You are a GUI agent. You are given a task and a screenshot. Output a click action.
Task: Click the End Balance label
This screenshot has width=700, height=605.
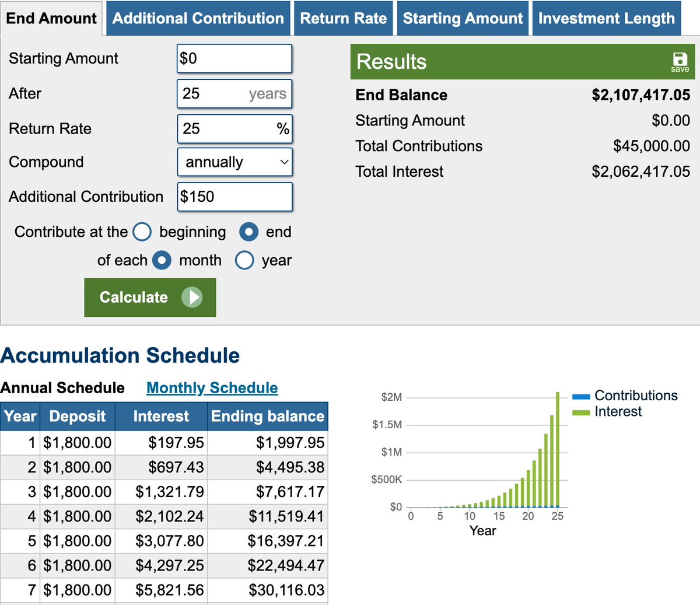coord(401,95)
